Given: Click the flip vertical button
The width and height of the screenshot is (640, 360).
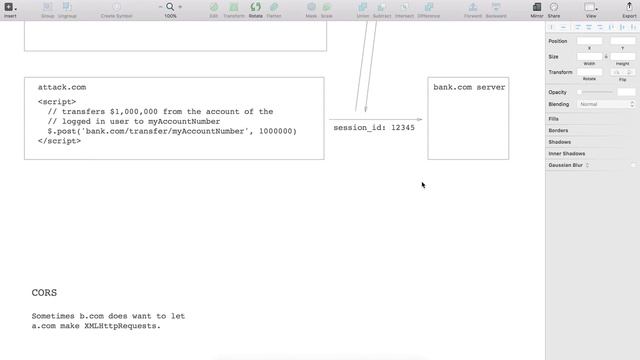Looking at the screenshot, I should pos(629,72).
